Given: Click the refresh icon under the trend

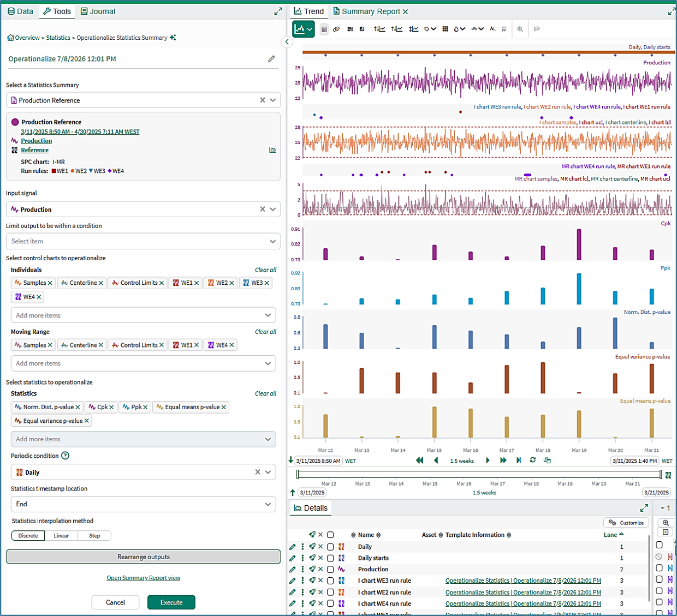Looking at the screenshot, I should click(x=533, y=460).
